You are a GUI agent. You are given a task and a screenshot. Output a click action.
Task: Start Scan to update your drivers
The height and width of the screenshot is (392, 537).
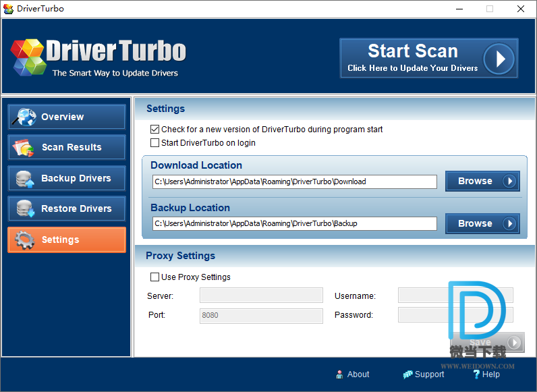(429, 58)
